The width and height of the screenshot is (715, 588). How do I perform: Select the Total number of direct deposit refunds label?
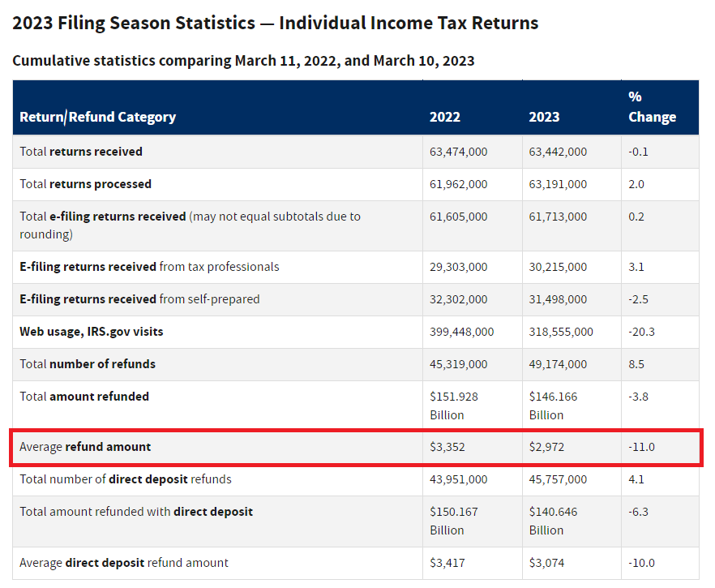pos(126,479)
